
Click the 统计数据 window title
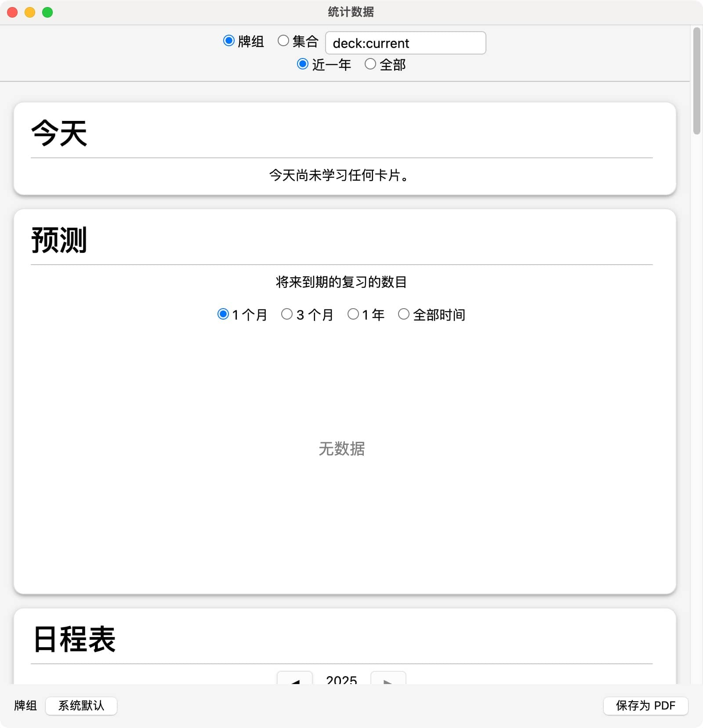pos(351,12)
